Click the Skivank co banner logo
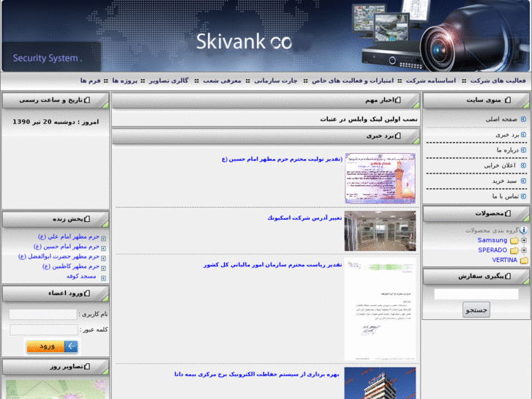Viewport: 532px width, 399px height. click(x=244, y=42)
